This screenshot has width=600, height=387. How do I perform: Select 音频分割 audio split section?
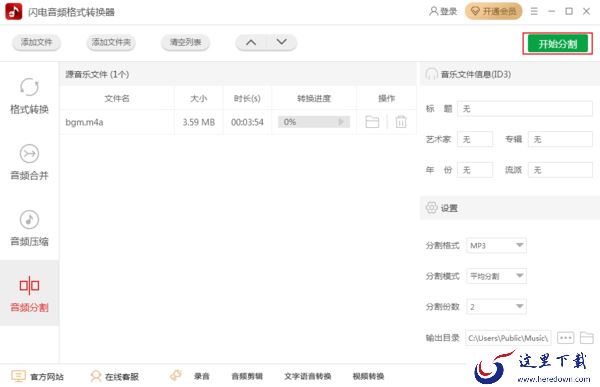(29, 294)
